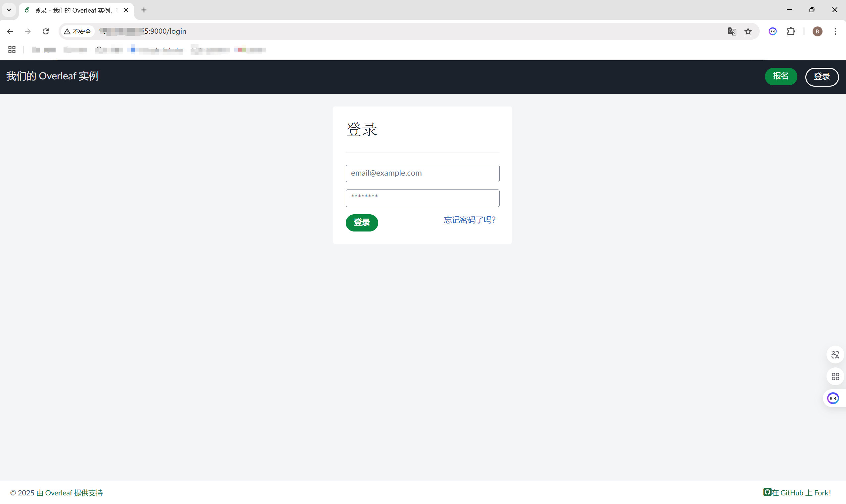Restore down the browser window

(x=812, y=10)
